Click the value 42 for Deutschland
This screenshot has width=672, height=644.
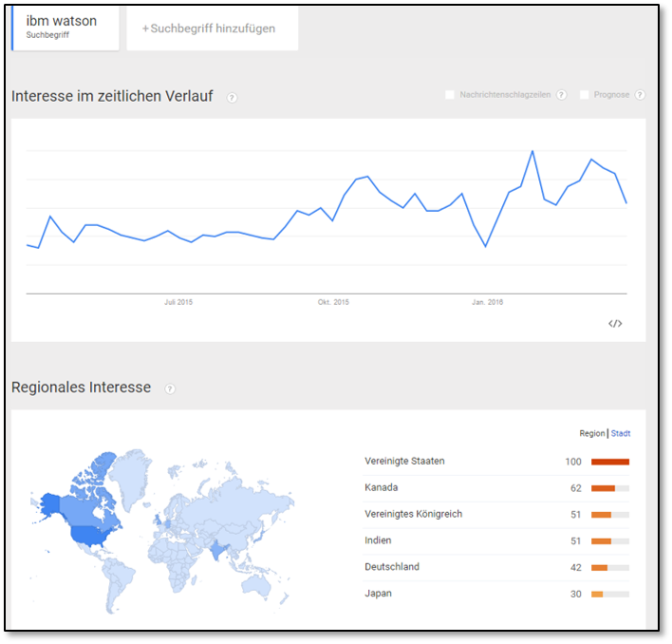tap(575, 568)
